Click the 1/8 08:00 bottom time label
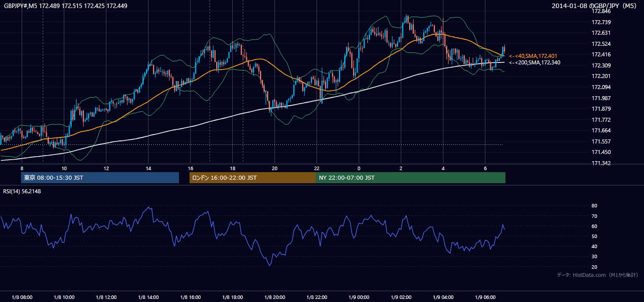This screenshot has height=302, width=644. click(x=22, y=297)
